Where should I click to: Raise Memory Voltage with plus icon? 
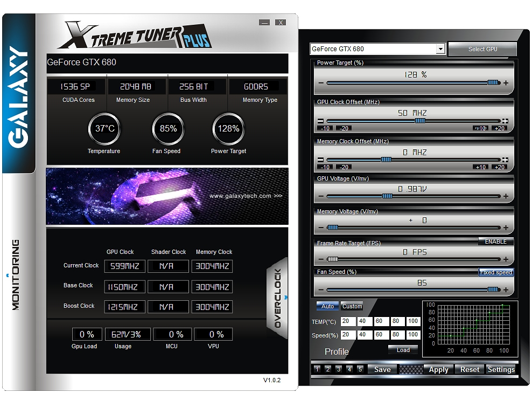(x=506, y=227)
